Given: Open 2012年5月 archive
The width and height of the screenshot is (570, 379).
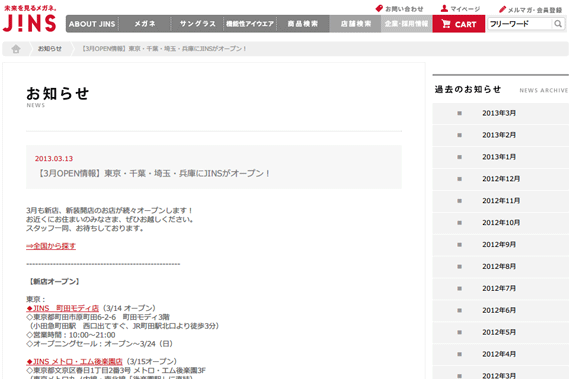Looking at the screenshot, I should point(500,332).
